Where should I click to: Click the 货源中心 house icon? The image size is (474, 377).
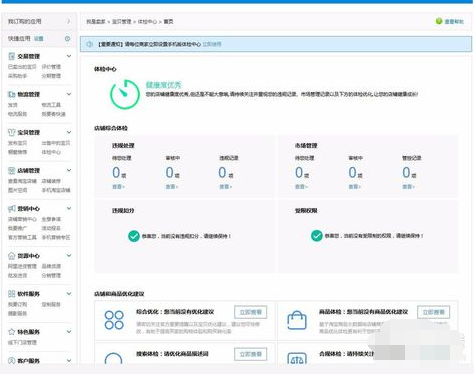point(12,256)
